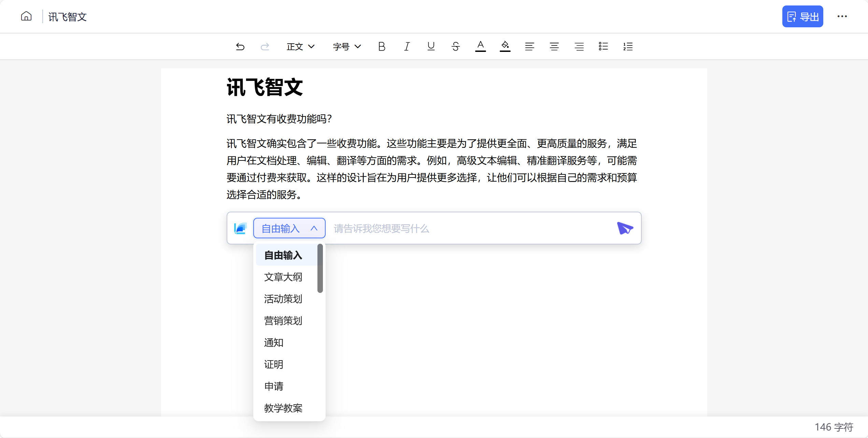Click the 导出 export button
868x438 pixels.
pos(802,16)
